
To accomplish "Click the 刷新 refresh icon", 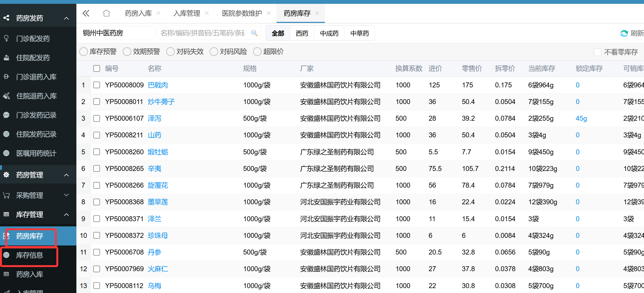I will click(624, 33).
